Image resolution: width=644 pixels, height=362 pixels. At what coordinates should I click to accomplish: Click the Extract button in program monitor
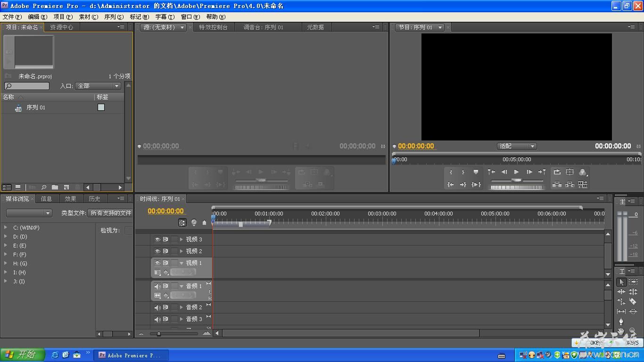click(x=570, y=184)
